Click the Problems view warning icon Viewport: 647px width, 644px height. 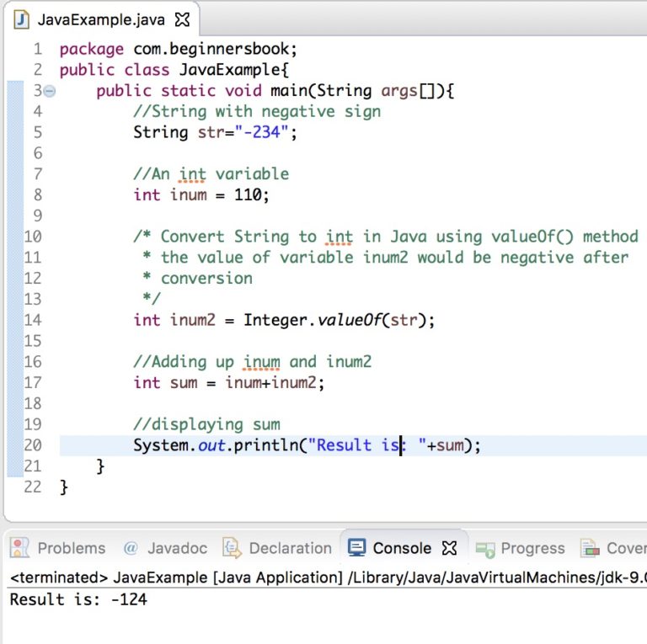pyautogui.click(x=19, y=548)
